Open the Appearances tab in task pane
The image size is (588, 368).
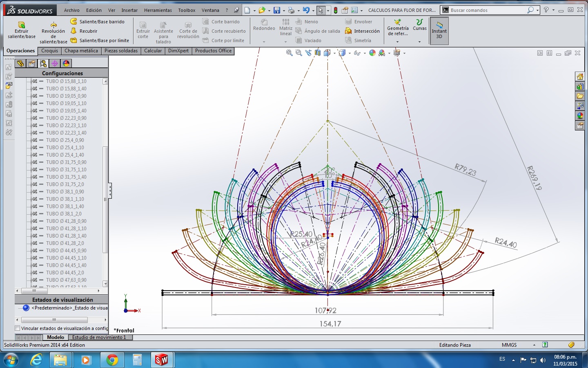pos(580,116)
